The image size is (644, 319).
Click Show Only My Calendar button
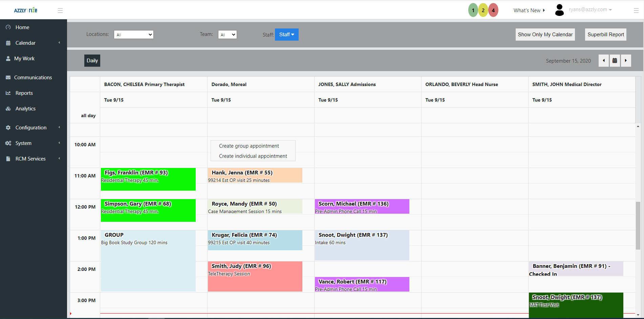point(545,35)
